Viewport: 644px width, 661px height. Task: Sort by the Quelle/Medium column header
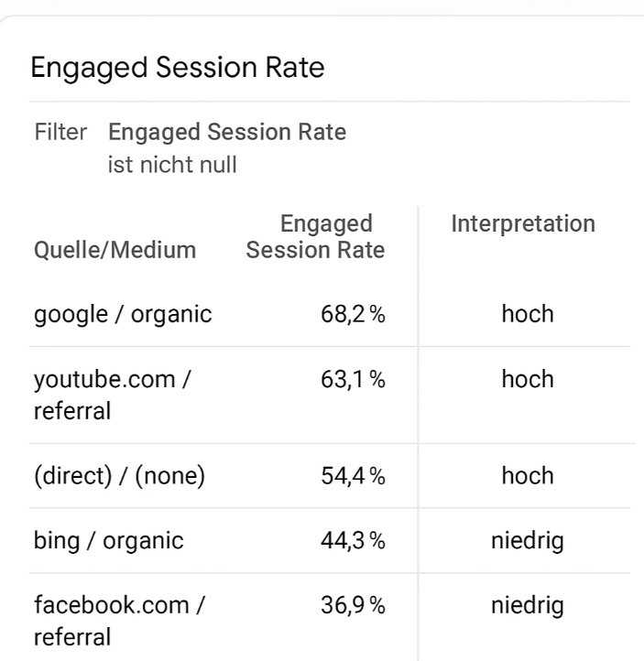pos(115,250)
